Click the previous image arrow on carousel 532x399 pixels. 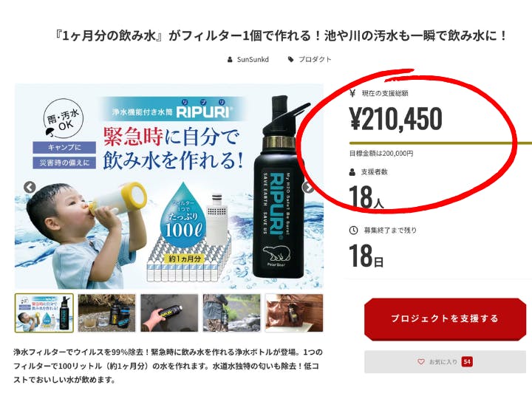click(30, 187)
